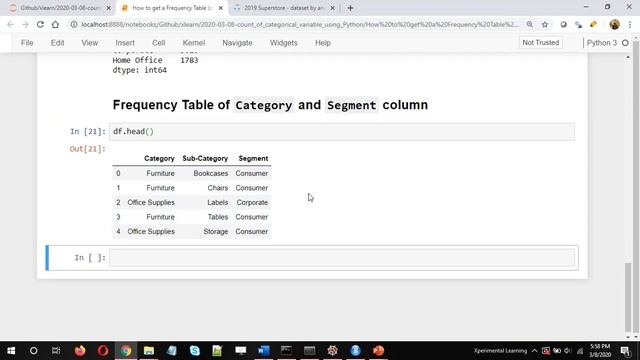Image resolution: width=640 pixels, height=360 pixels.
Task: Close the Frequency Table notebook tab
Action: 220,8
